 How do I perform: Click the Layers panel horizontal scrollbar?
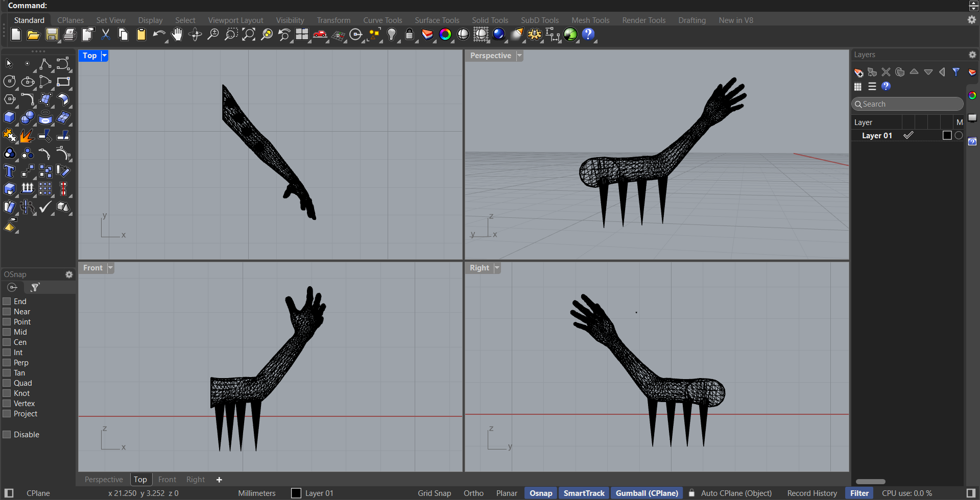pyautogui.click(x=870, y=482)
